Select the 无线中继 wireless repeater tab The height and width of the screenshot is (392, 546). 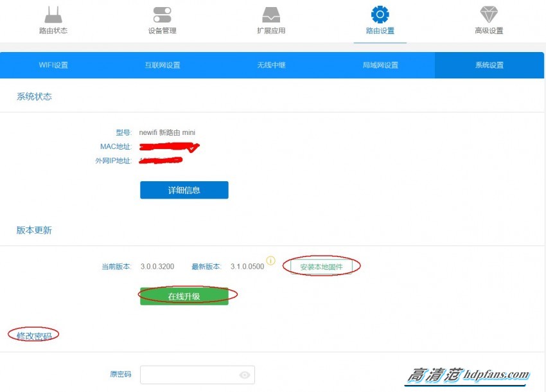click(x=271, y=64)
